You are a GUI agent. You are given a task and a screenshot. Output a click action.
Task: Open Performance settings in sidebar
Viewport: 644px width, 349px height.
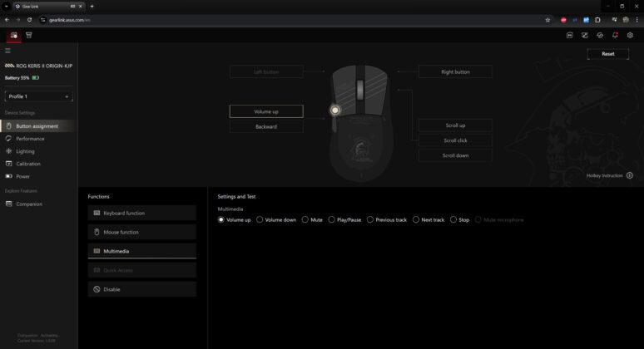pyautogui.click(x=37, y=139)
